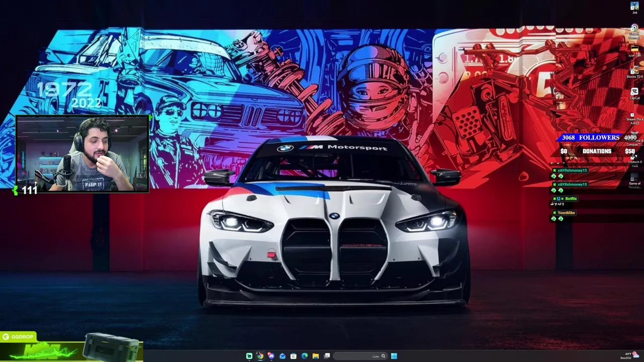This screenshot has width=644, height=362.
Task: Select the Jnk desktop icon
Action: pos(634,8)
